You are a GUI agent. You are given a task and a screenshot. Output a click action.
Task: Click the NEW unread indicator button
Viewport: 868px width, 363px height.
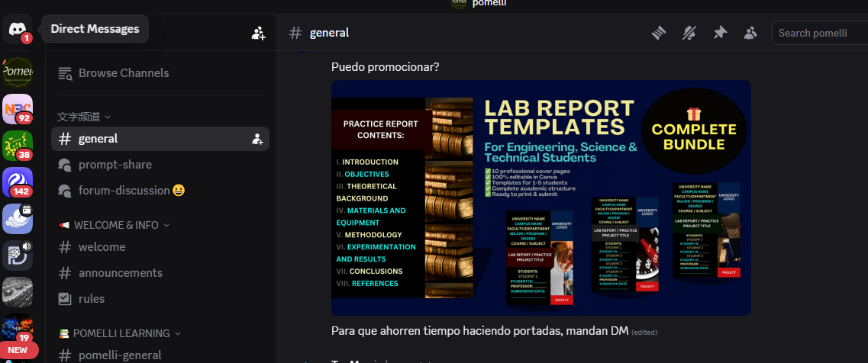tap(18, 350)
